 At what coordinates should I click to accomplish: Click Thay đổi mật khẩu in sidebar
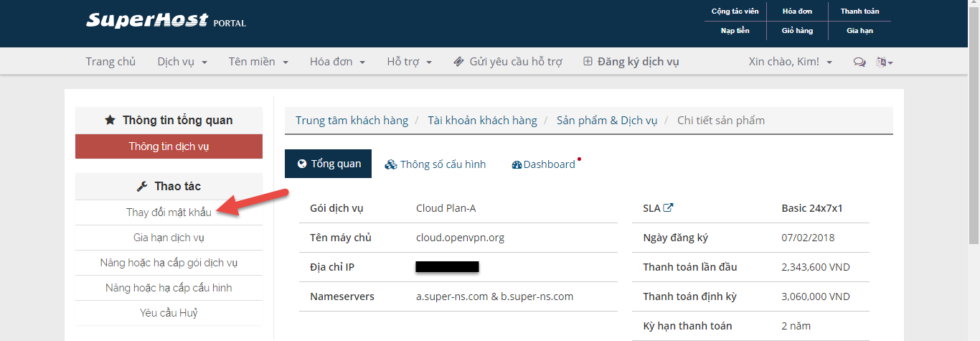pyautogui.click(x=169, y=212)
